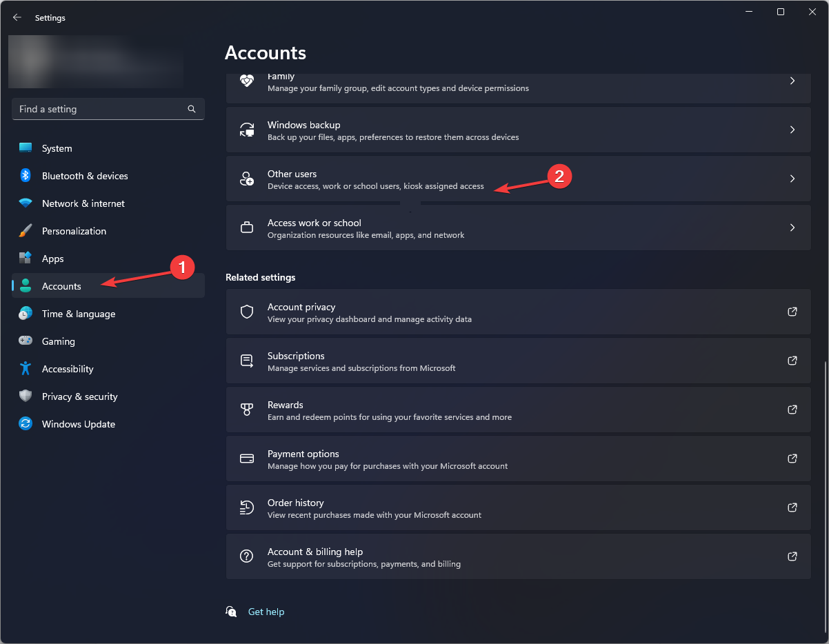
Task: Click the Accounts person icon
Action: pyautogui.click(x=26, y=286)
